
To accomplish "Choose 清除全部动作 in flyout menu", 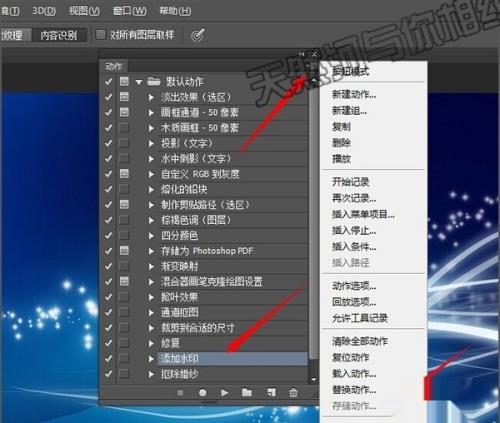I will [x=360, y=341].
